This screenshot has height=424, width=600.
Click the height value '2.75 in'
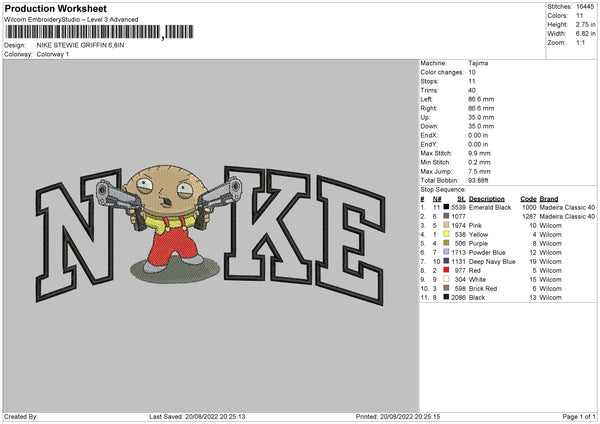(585, 24)
